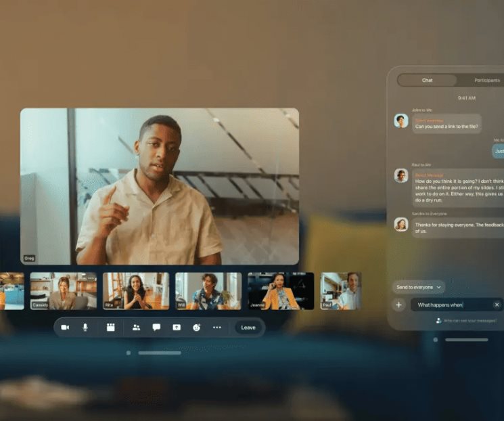Switch to the Participants tab
Viewport: 504px width, 421px height.
tap(487, 80)
